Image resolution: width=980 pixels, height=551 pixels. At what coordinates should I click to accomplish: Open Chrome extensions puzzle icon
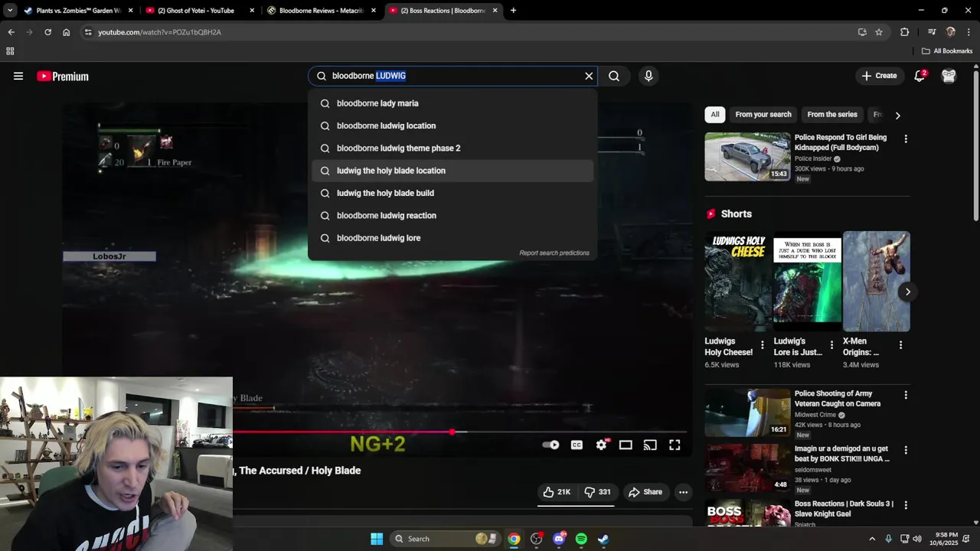(905, 32)
